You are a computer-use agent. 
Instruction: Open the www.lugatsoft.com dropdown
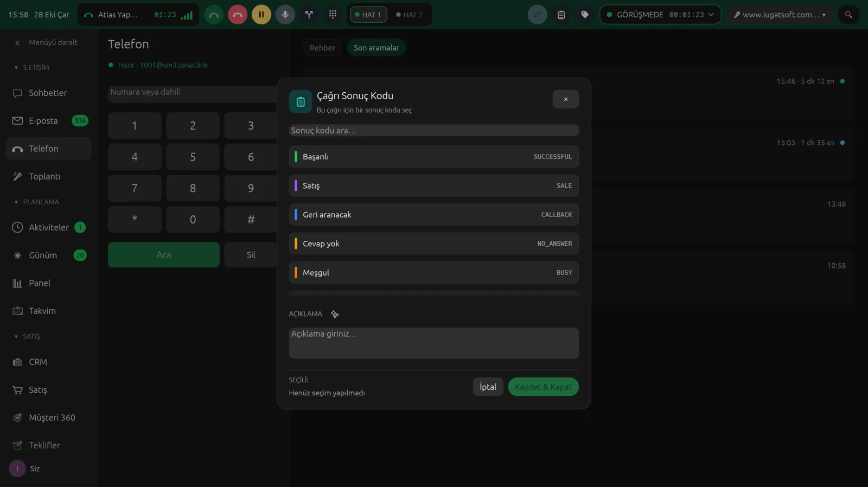pos(780,15)
